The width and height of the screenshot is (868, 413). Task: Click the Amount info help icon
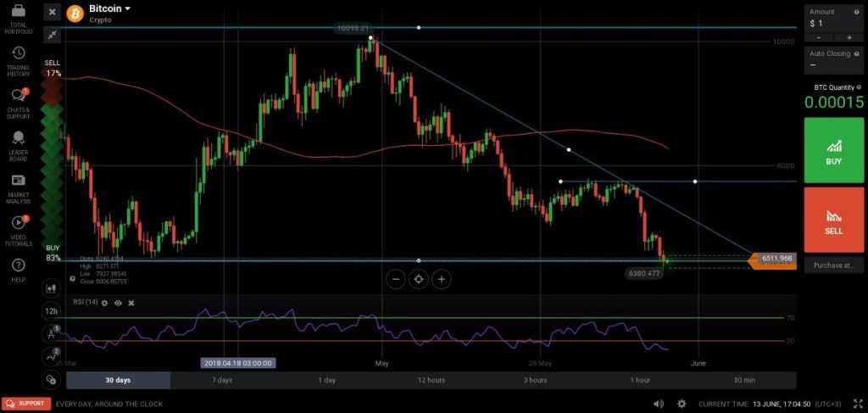coord(856,11)
